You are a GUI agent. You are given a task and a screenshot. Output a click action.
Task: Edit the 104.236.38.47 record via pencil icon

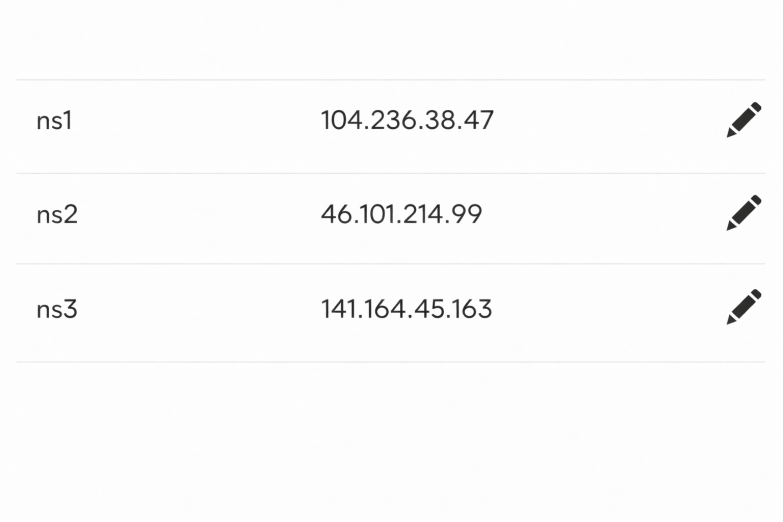743,121
